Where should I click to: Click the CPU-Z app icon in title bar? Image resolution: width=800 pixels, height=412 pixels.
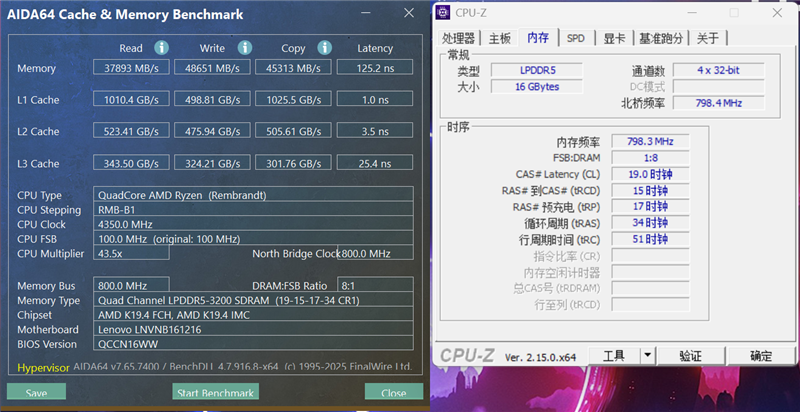click(442, 13)
